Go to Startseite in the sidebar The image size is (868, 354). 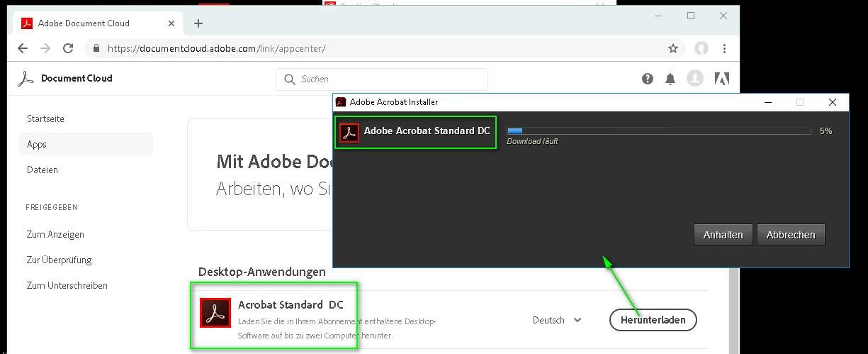[x=45, y=118]
